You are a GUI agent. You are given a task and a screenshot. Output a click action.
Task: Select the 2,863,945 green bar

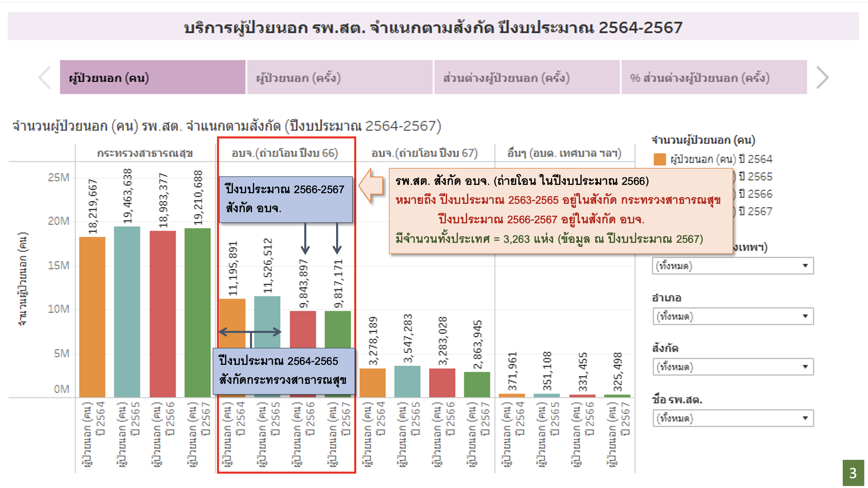click(477, 385)
